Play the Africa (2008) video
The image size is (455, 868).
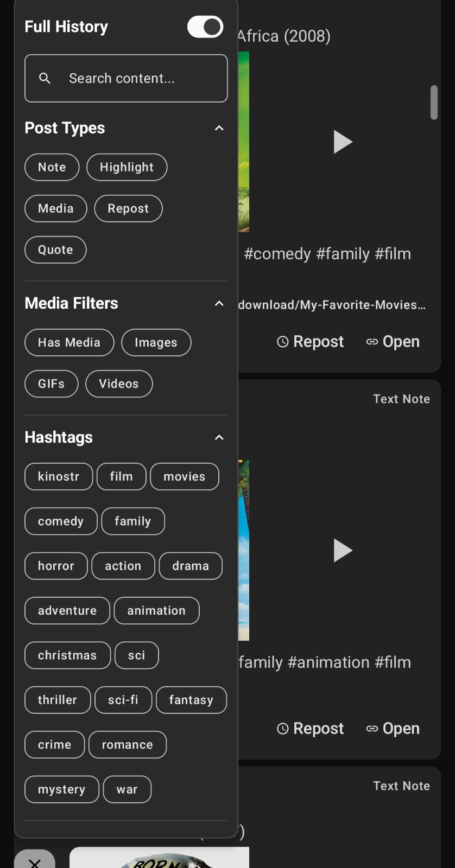pyautogui.click(x=343, y=142)
